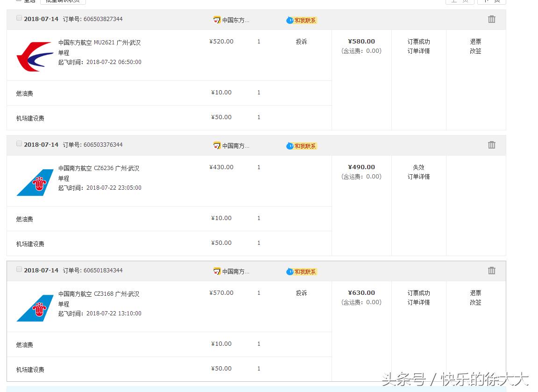This screenshot has width=538, height=392.
Task: Click 改签 rebooking on the CZ3168 order
Action: 475,302
